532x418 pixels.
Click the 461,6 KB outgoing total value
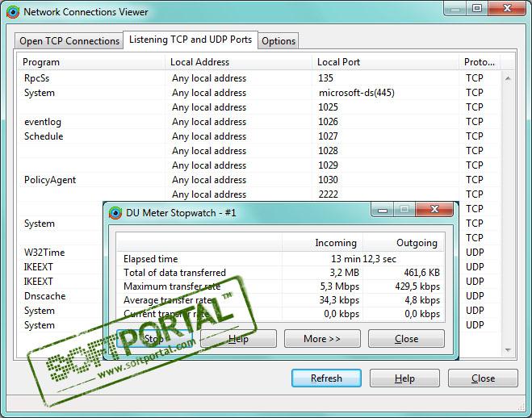point(421,273)
